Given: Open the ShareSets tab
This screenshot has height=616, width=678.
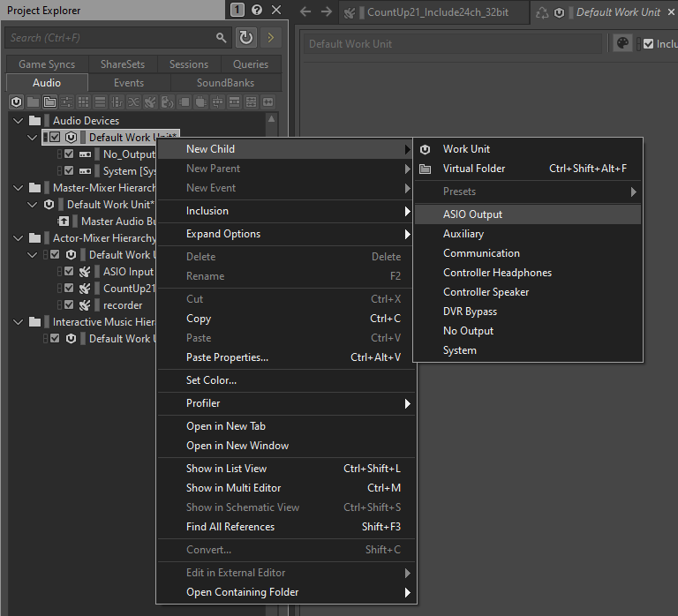Looking at the screenshot, I should pyautogui.click(x=123, y=64).
